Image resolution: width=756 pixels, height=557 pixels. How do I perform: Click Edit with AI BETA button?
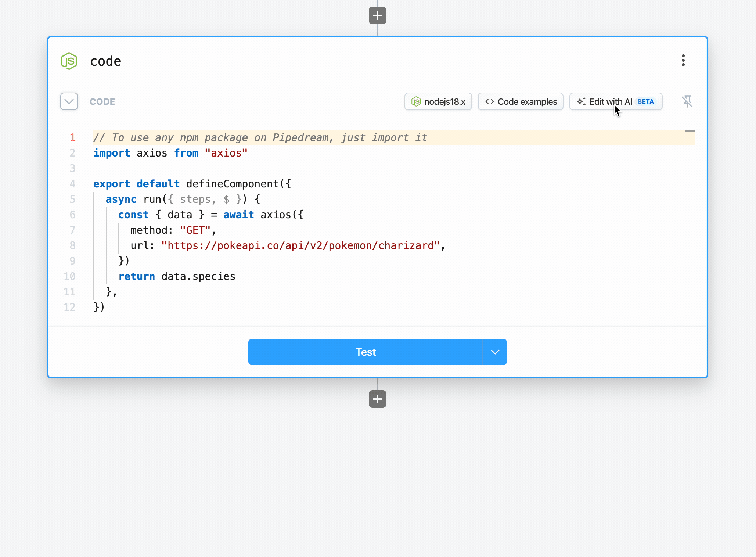click(x=616, y=101)
